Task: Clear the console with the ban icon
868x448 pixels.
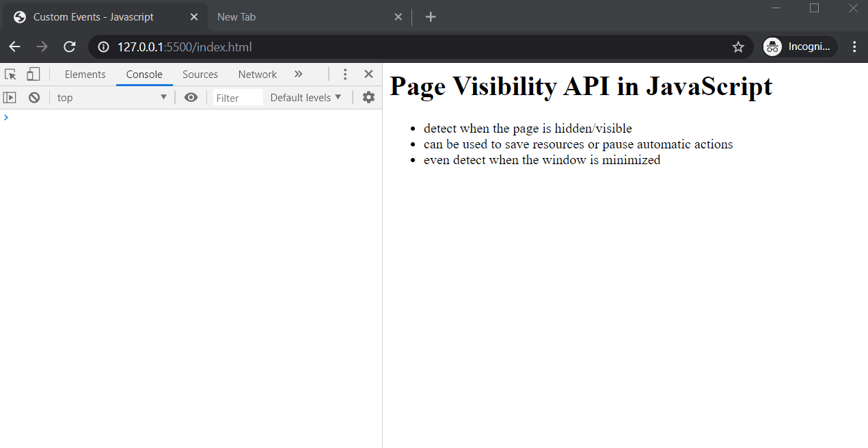Action: click(x=34, y=98)
